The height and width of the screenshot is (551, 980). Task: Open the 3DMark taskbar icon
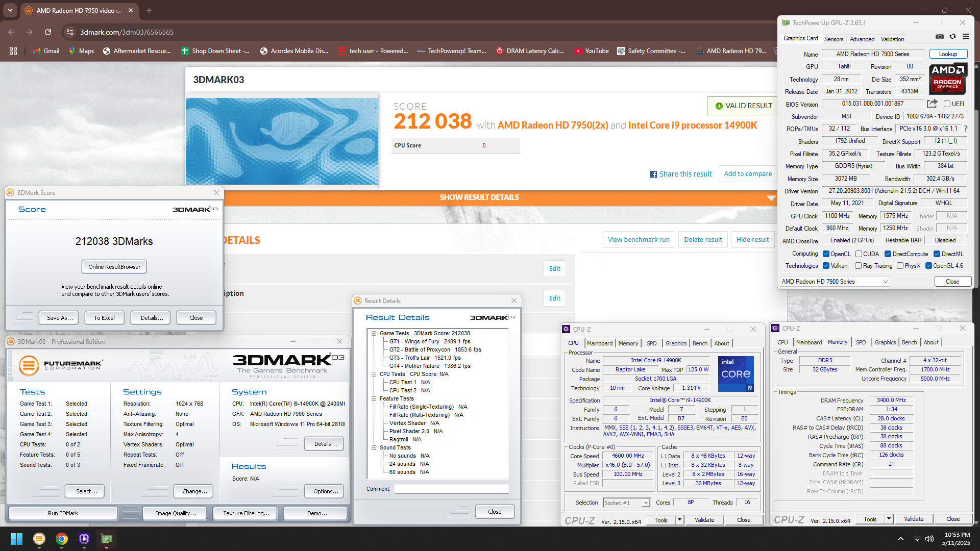click(39, 539)
